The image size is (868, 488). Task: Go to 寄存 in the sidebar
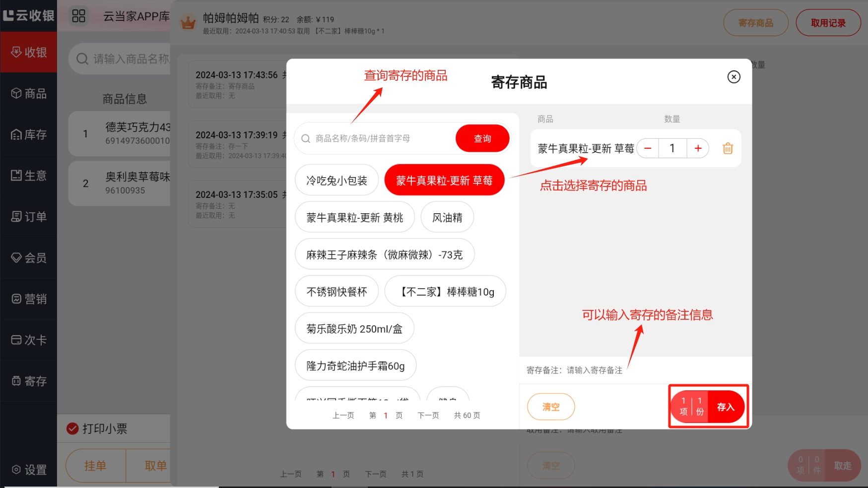pos(29,381)
